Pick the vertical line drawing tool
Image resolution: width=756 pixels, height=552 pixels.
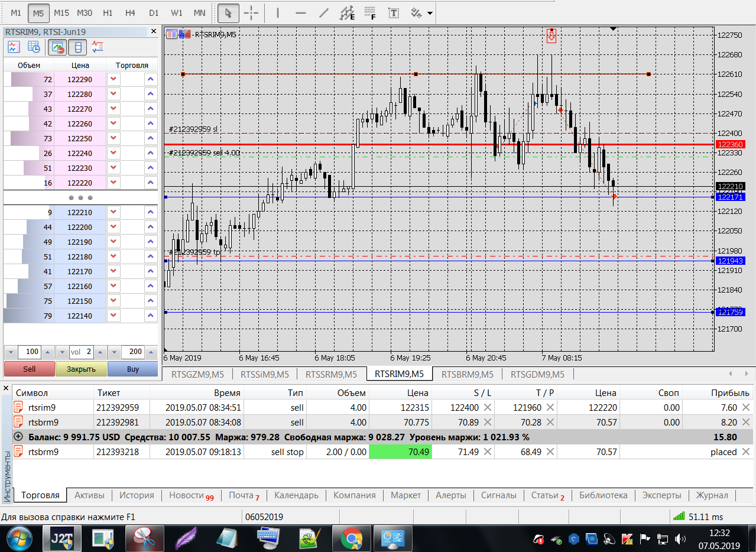click(x=278, y=12)
